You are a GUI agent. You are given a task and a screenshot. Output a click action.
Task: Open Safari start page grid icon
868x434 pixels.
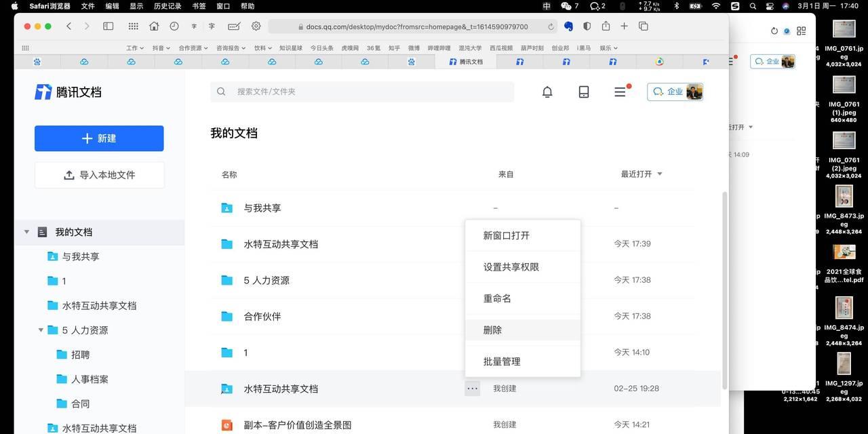click(134, 26)
